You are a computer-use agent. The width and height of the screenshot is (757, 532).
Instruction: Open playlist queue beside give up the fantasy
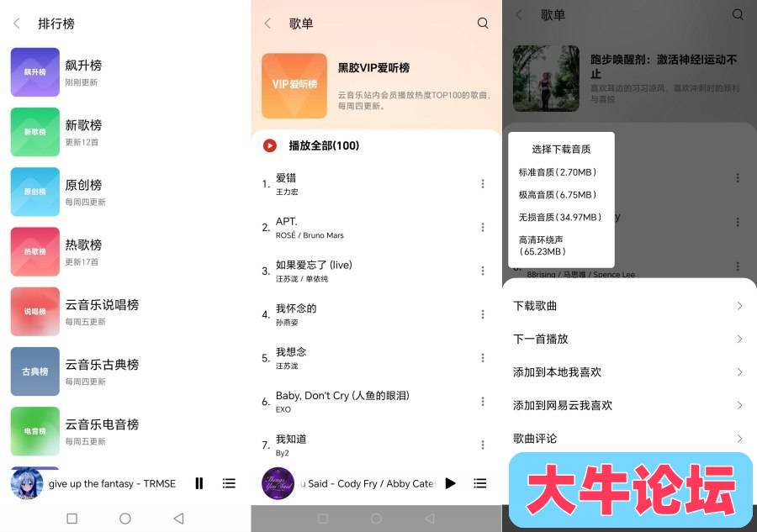click(229, 483)
